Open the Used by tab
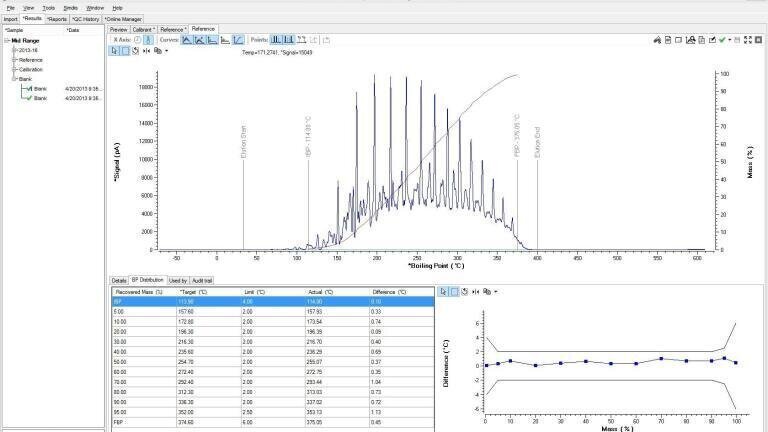 178,281
